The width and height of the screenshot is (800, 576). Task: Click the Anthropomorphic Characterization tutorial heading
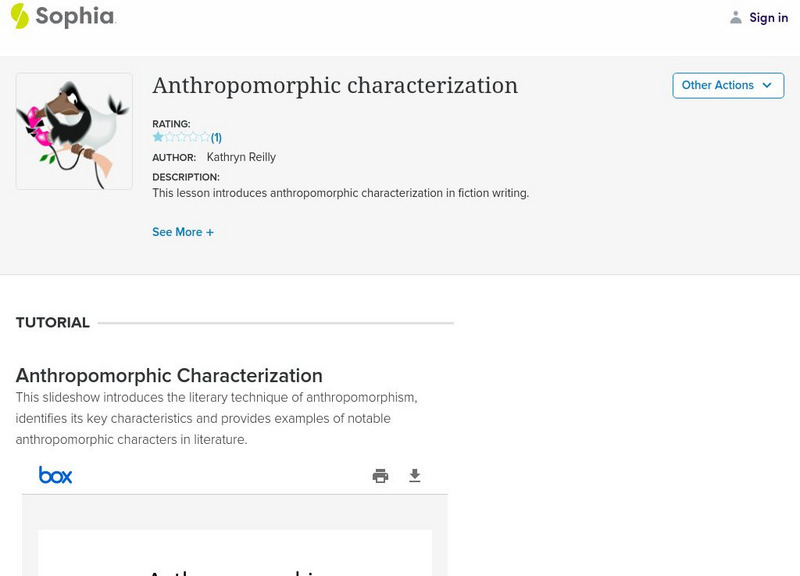[169, 376]
